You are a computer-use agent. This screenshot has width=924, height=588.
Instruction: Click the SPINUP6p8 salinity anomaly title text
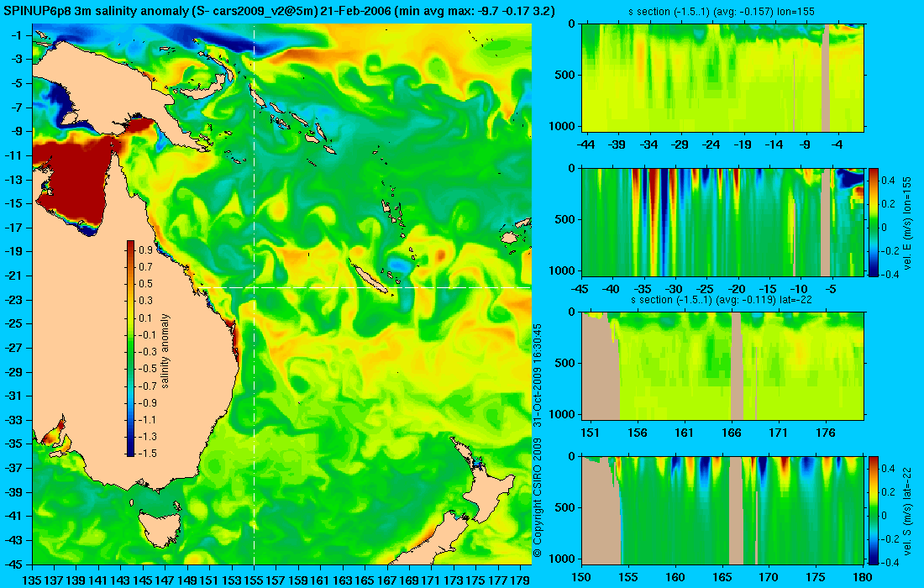pyautogui.click(x=279, y=11)
